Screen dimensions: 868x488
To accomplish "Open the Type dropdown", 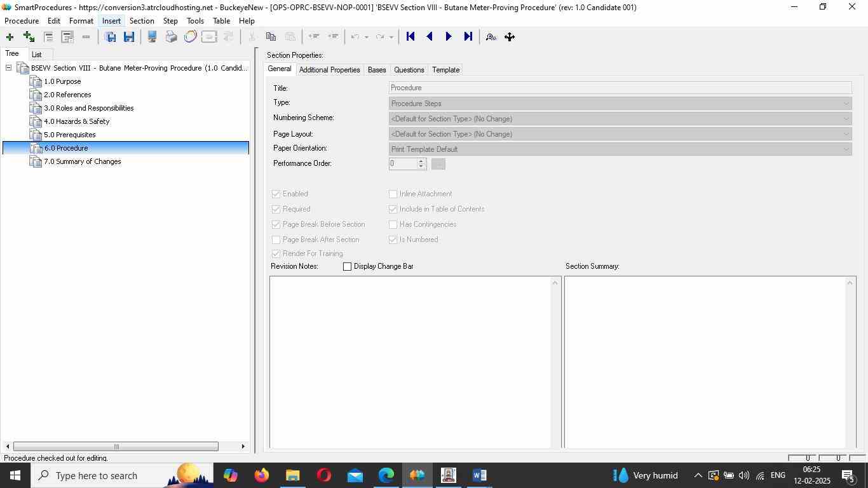I will pyautogui.click(x=620, y=103).
